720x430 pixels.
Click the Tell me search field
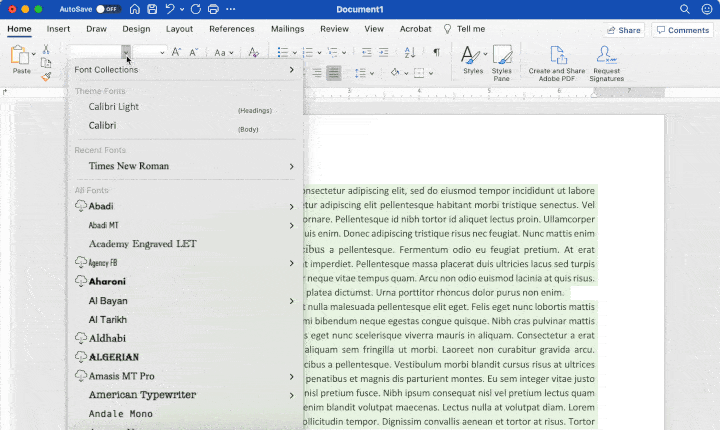[465, 29]
